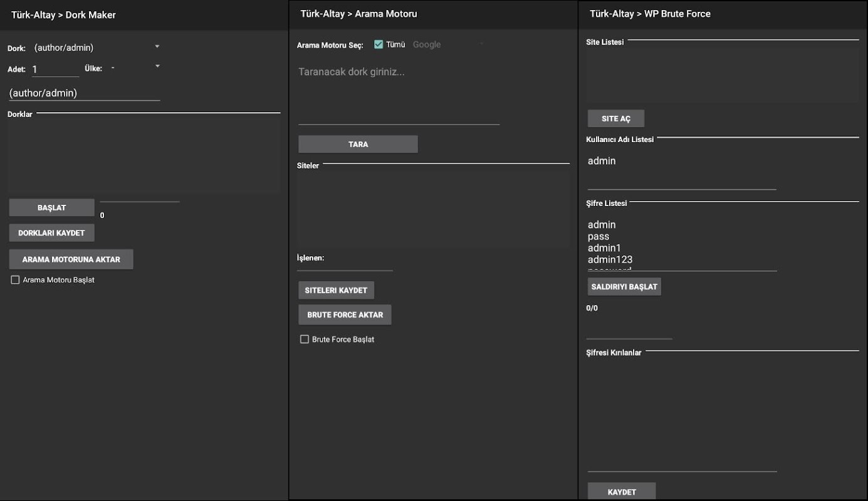Click the '0/0' attack counter text
Image resolution: width=868 pixels, height=501 pixels.
tap(592, 308)
